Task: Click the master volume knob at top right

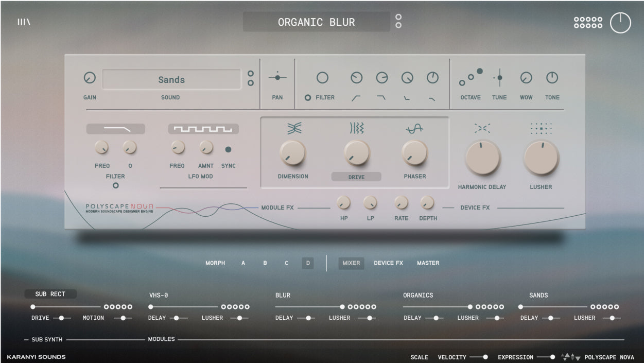Action: [x=620, y=23]
